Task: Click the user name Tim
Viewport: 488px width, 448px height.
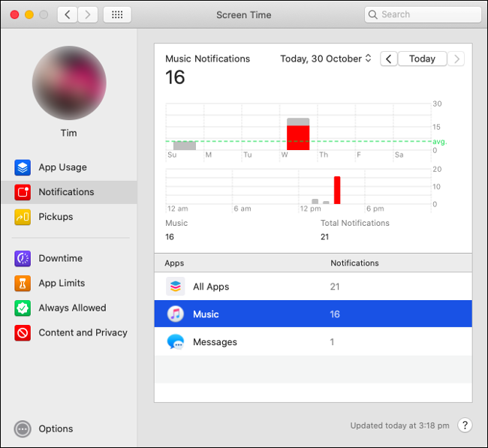Action: 69,133
